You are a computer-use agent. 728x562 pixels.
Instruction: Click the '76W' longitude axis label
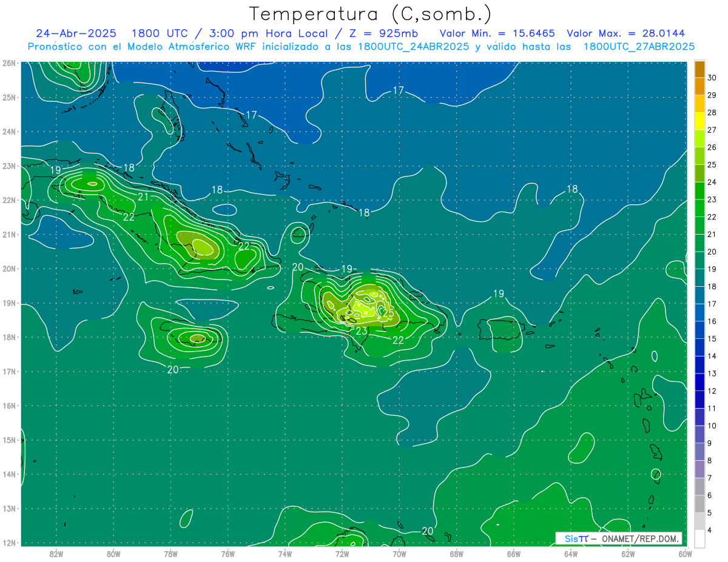point(227,554)
